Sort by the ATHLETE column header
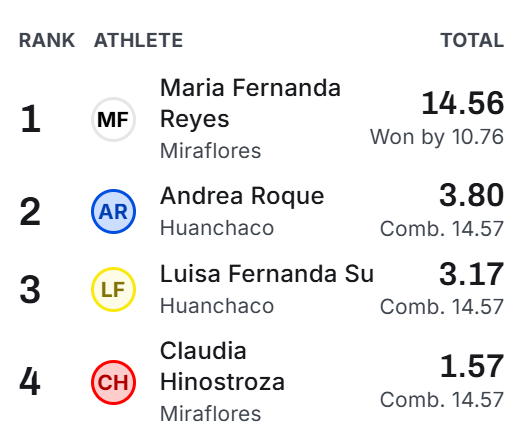517x433 pixels. pyautogui.click(x=138, y=40)
